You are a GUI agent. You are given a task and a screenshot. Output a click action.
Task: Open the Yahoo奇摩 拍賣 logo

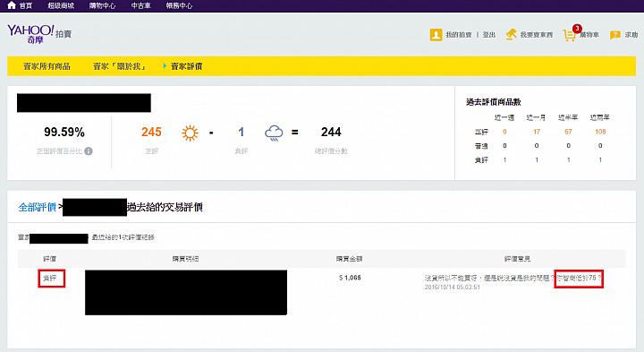pyautogui.click(x=39, y=34)
